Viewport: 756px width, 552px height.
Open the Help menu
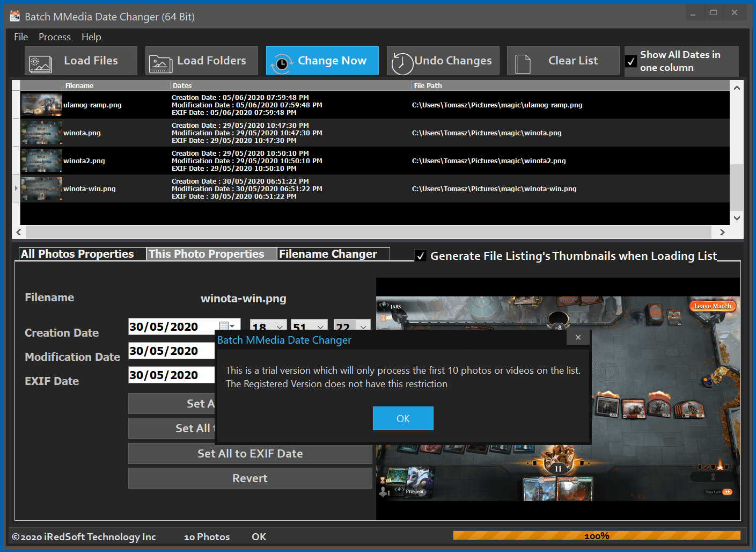click(x=91, y=37)
